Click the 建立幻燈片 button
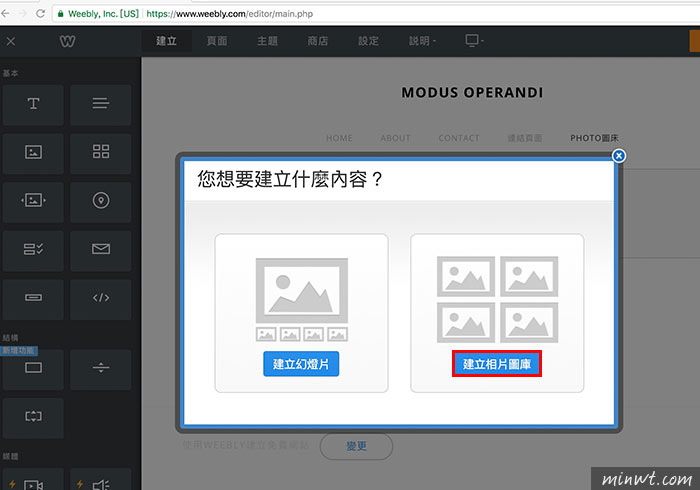This screenshot has width=700, height=490. 301,364
